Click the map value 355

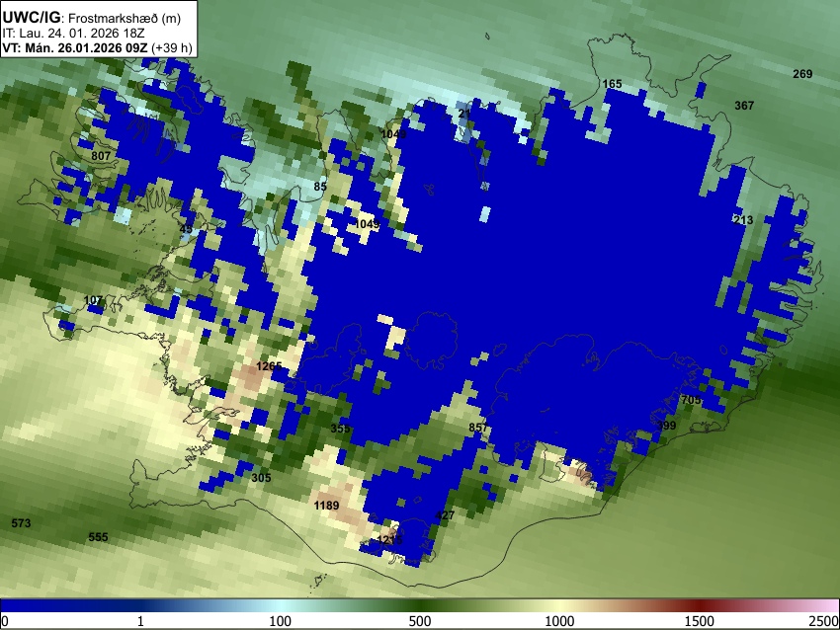pos(340,429)
